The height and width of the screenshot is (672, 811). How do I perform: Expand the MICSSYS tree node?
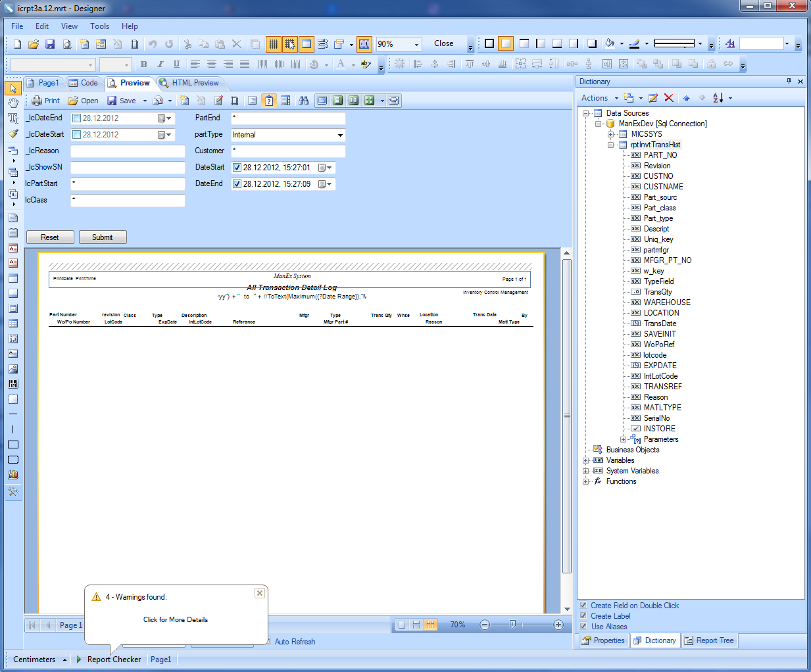coord(611,134)
